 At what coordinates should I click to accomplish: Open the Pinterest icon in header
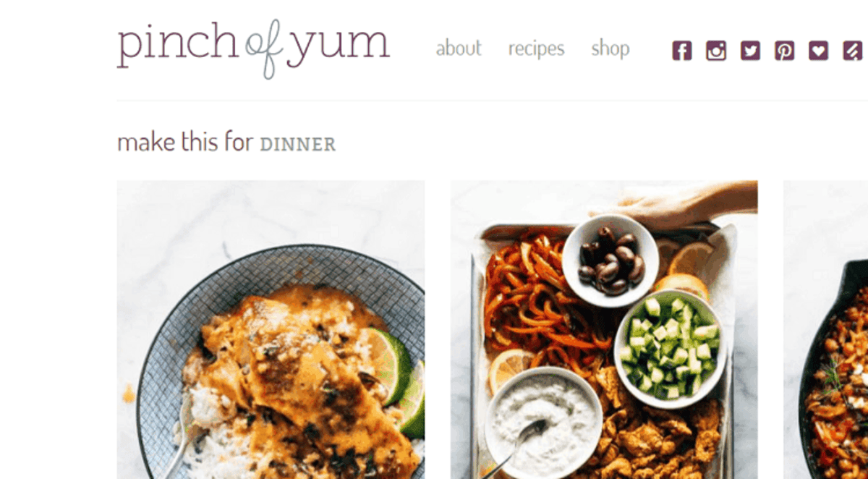tap(784, 51)
